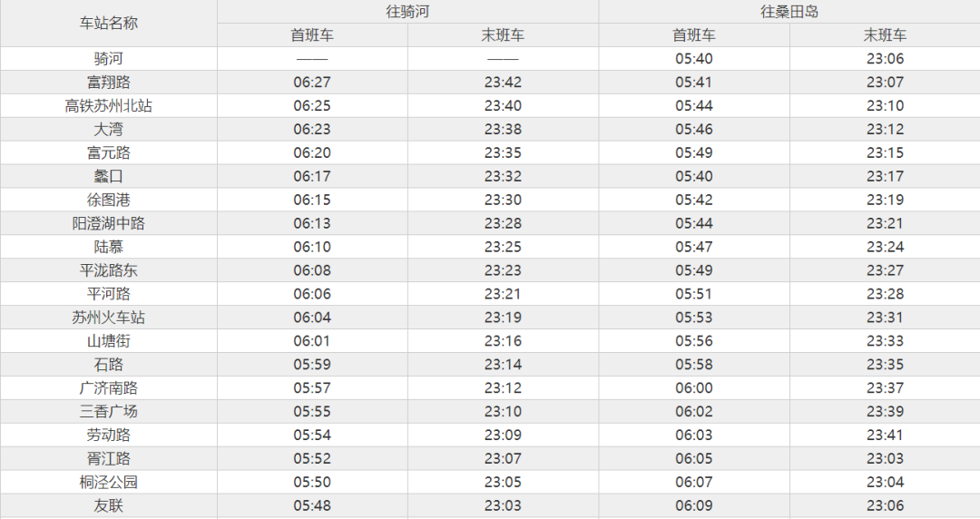Click 06:00 in the 广济南路 row
This screenshot has height=519, width=980.
tap(694, 388)
